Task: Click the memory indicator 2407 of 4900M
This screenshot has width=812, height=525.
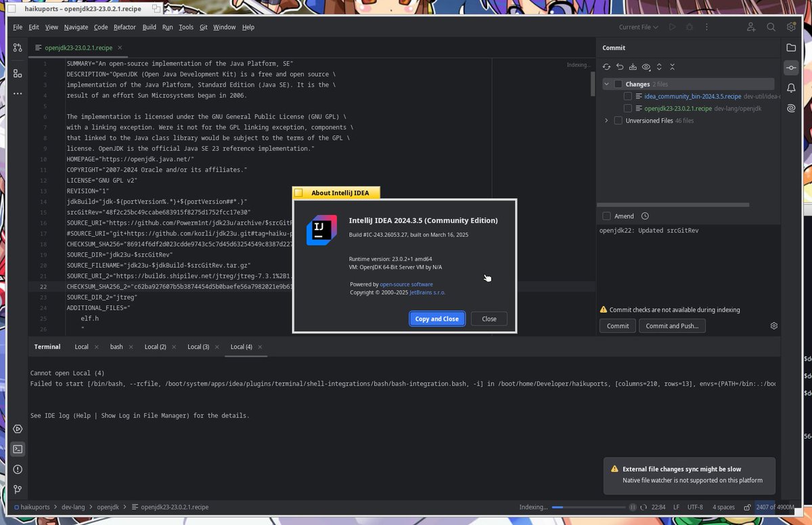Action: click(x=775, y=507)
